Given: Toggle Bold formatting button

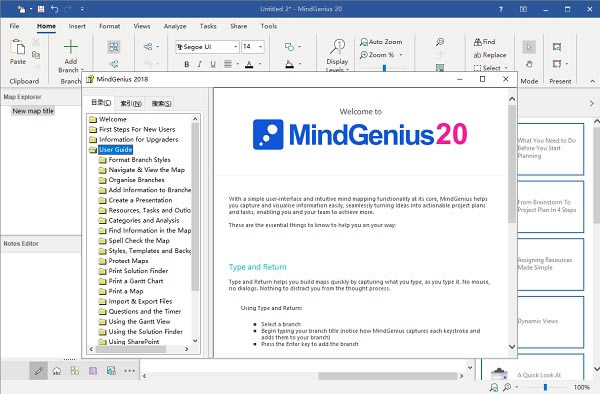Looking at the screenshot, I should pyautogui.click(x=187, y=64).
